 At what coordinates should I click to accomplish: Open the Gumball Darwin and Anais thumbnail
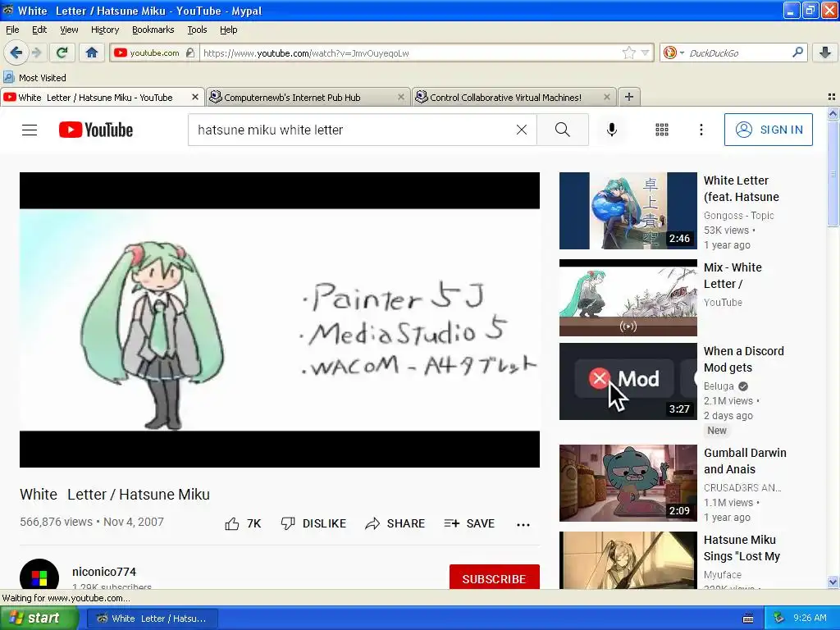click(628, 482)
